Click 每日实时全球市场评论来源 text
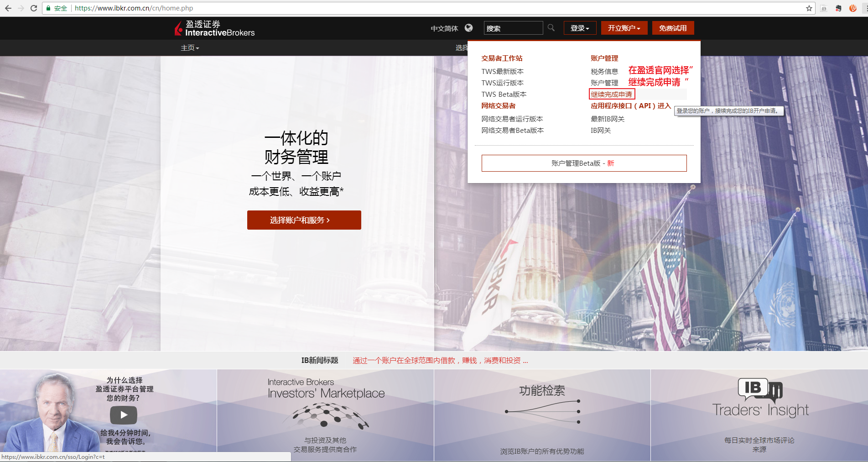 pos(759,445)
